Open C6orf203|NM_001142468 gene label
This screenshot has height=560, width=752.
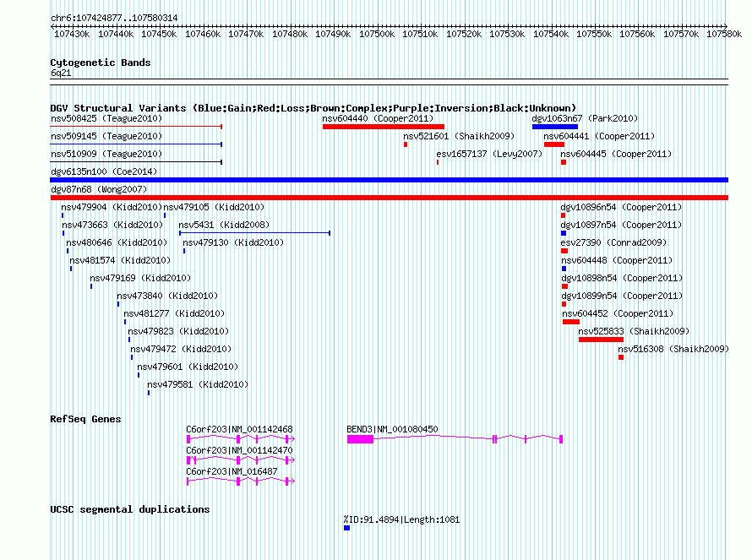(x=239, y=429)
